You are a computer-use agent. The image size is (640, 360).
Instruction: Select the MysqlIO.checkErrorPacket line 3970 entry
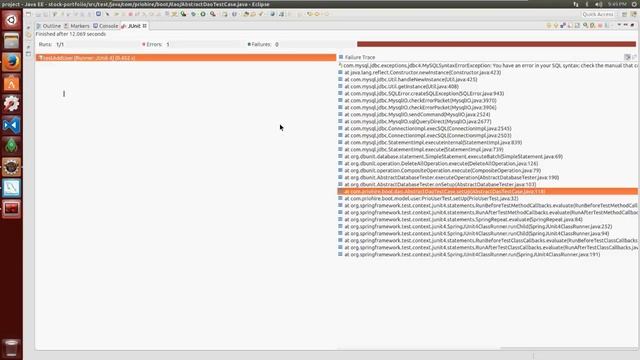tap(418, 100)
